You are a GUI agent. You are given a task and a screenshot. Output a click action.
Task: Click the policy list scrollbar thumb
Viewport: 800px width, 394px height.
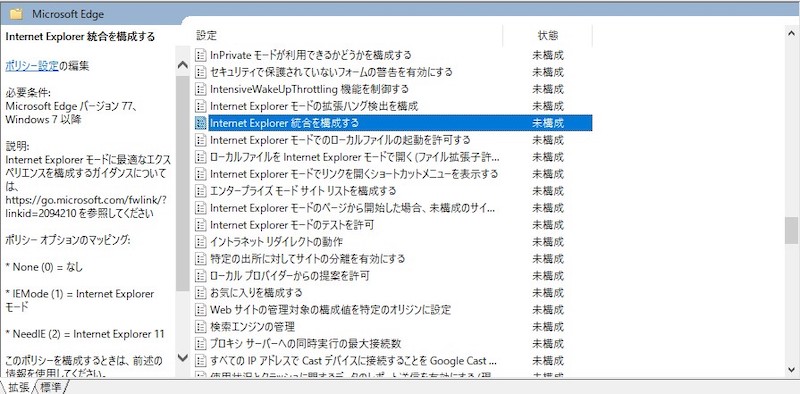tap(791, 231)
